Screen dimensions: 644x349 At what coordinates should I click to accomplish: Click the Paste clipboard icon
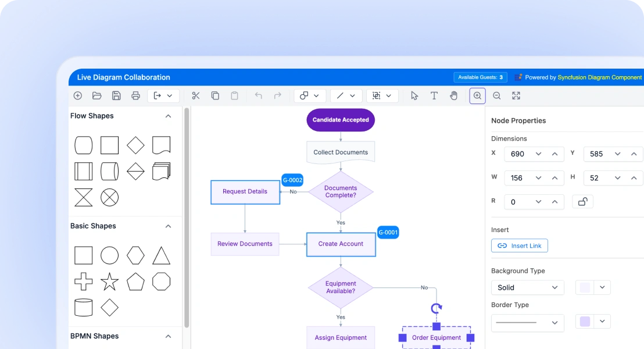tap(234, 96)
